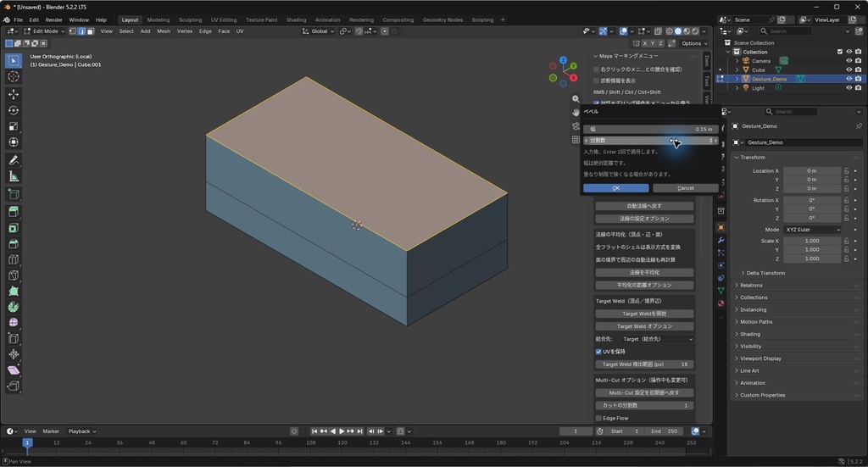The height and width of the screenshot is (467, 868).
Task: Open the Mesh menu in viewport header
Action: [164, 31]
